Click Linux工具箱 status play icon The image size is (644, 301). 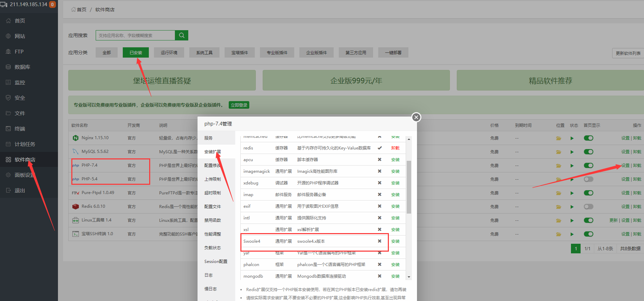pyautogui.click(x=572, y=220)
